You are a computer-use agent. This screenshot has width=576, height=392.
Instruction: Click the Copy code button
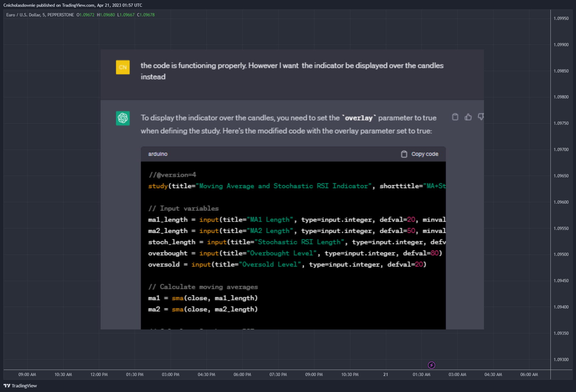tap(420, 154)
